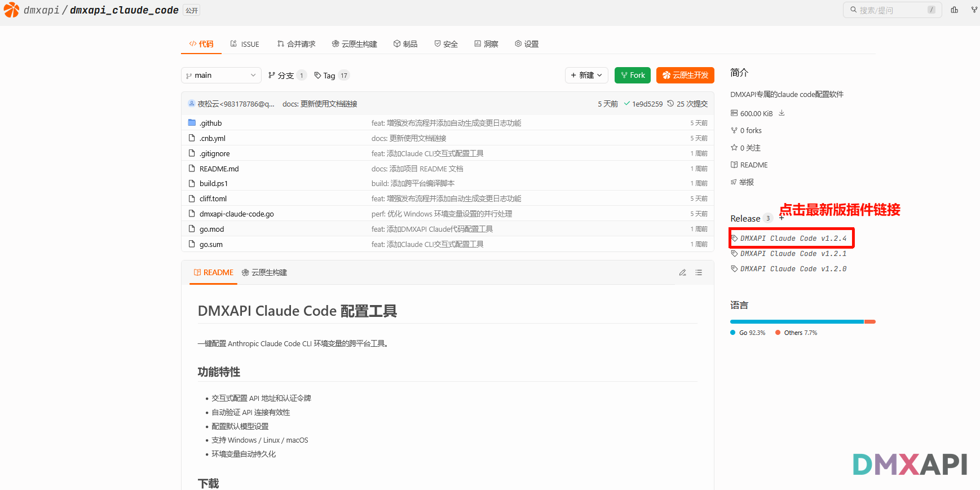This screenshot has width=980, height=490.
Task: Click the plus icon beside Release
Action: 782,218
